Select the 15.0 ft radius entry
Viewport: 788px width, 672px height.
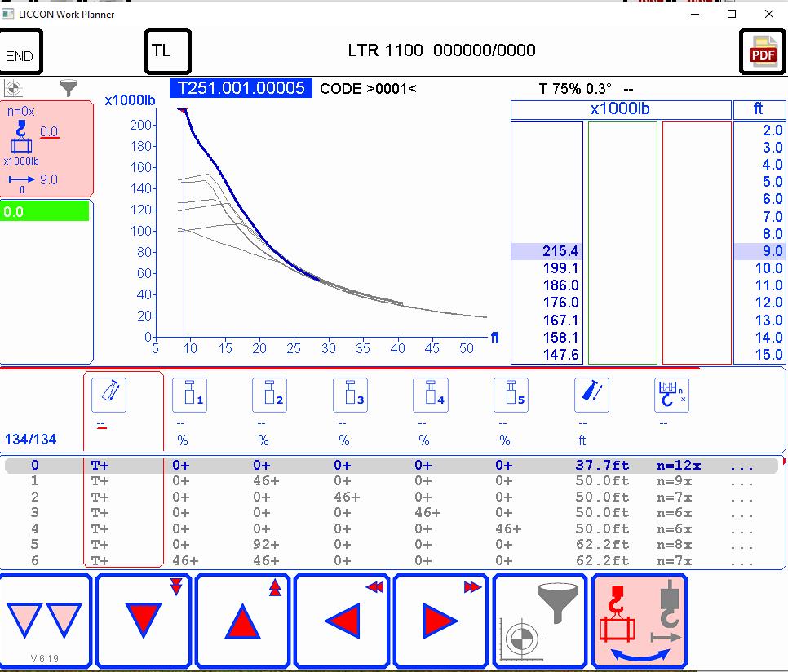769,355
